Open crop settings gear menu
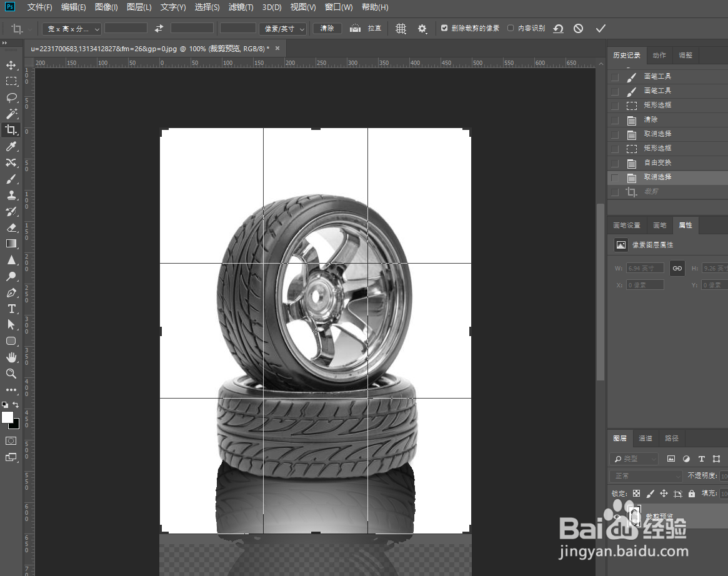728x576 pixels. pyautogui.click(x=422, y=29)
